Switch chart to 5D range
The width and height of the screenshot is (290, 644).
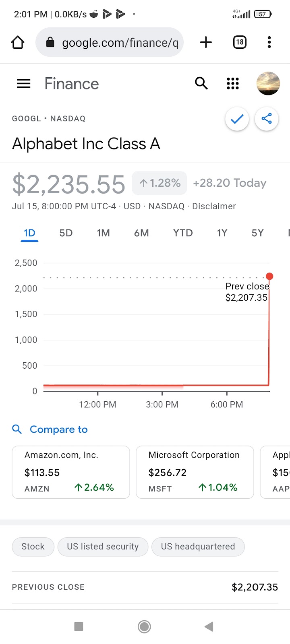(x=66, y=233)
